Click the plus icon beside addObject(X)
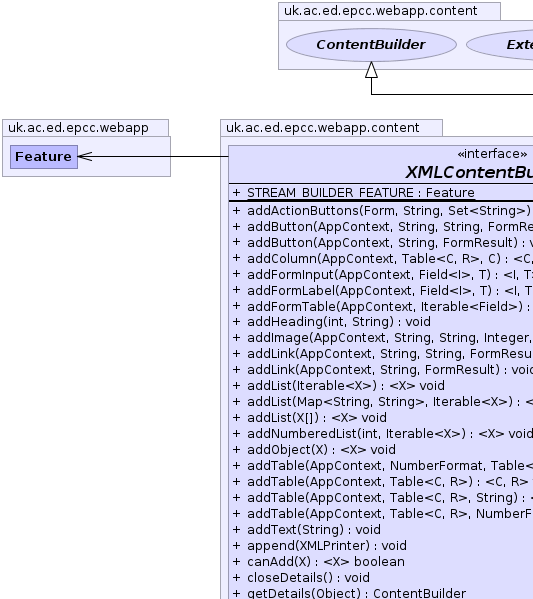 click(237, 450)
